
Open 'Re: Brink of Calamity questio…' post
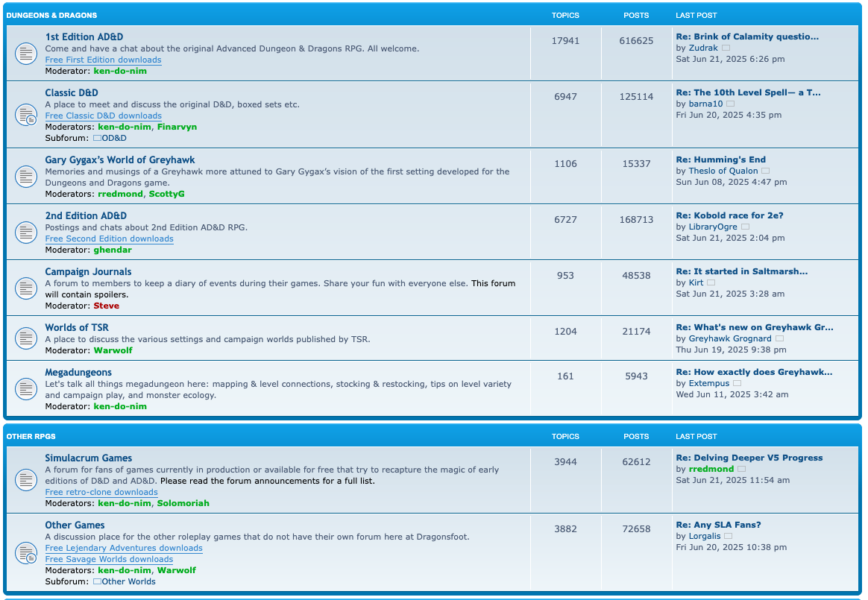tap(747, 37)
